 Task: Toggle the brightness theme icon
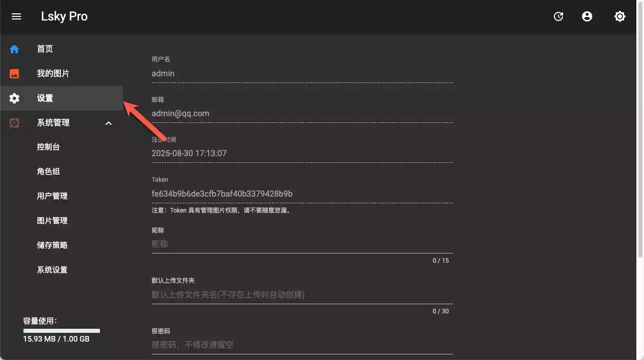tap(619, 16)
